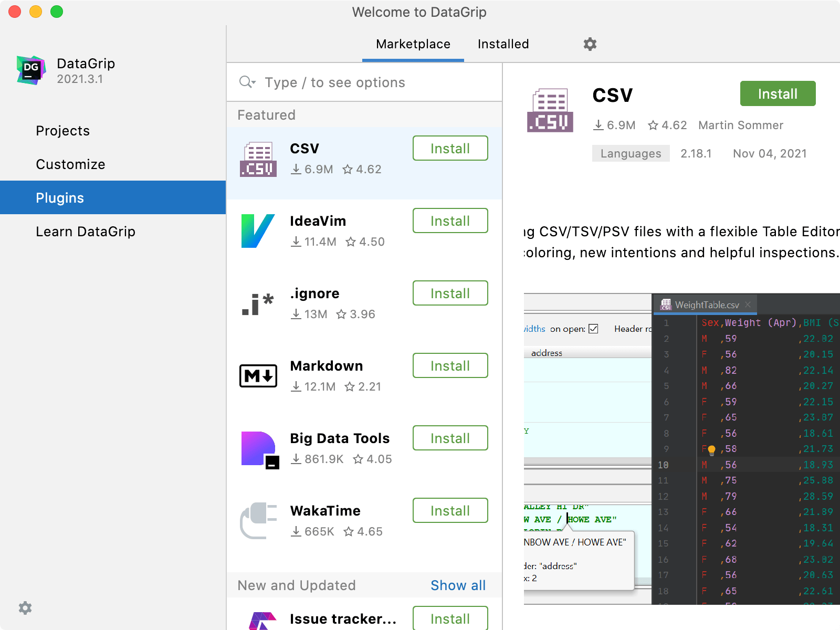Viewport: 840px width, 630px height.
Task: Install the Big Data Tools plugin
Action: coord(450,438)
